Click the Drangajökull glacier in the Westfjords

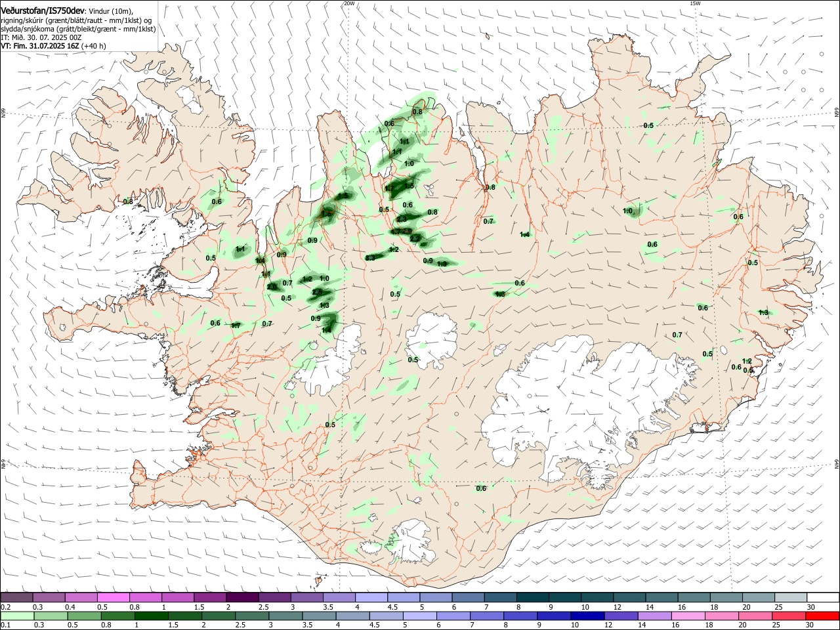pos(188,98)
